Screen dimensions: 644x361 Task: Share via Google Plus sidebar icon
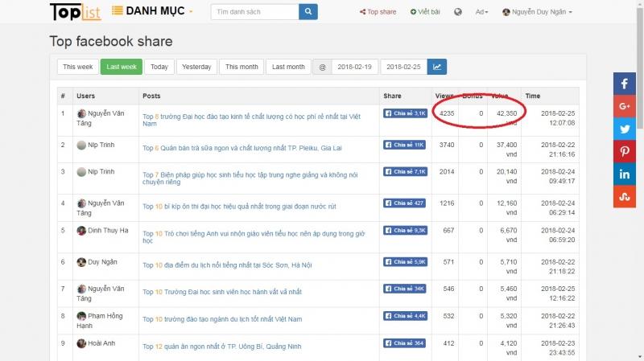625,106
